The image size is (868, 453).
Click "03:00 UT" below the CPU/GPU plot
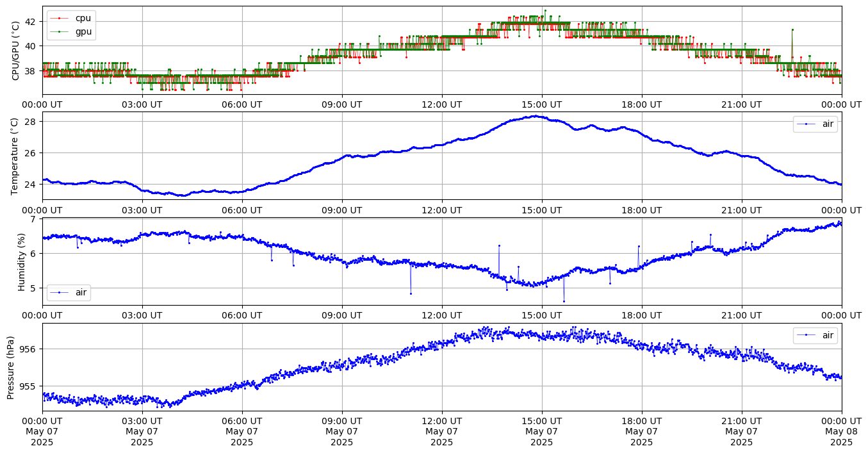point(142,104)
